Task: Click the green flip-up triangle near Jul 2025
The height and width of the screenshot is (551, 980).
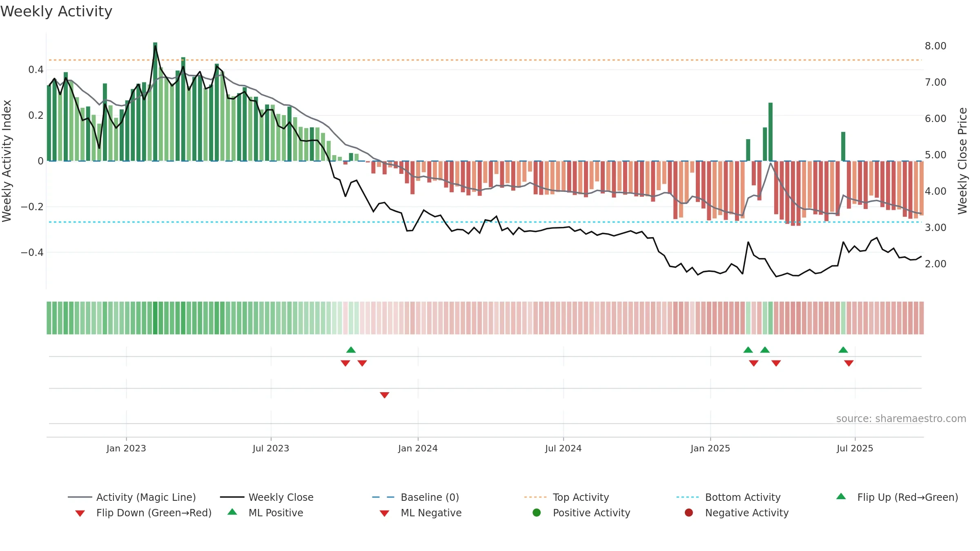Action: pos(843,350)
